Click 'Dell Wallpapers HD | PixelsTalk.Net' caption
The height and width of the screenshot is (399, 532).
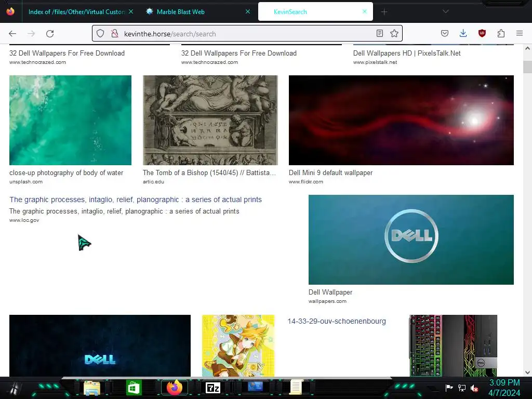(407, 54)
